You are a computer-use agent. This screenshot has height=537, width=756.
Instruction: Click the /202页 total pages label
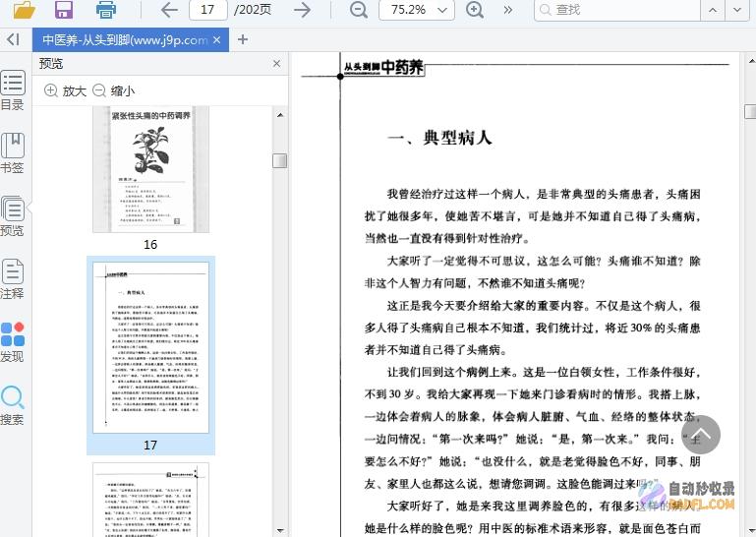click(252, 10)
